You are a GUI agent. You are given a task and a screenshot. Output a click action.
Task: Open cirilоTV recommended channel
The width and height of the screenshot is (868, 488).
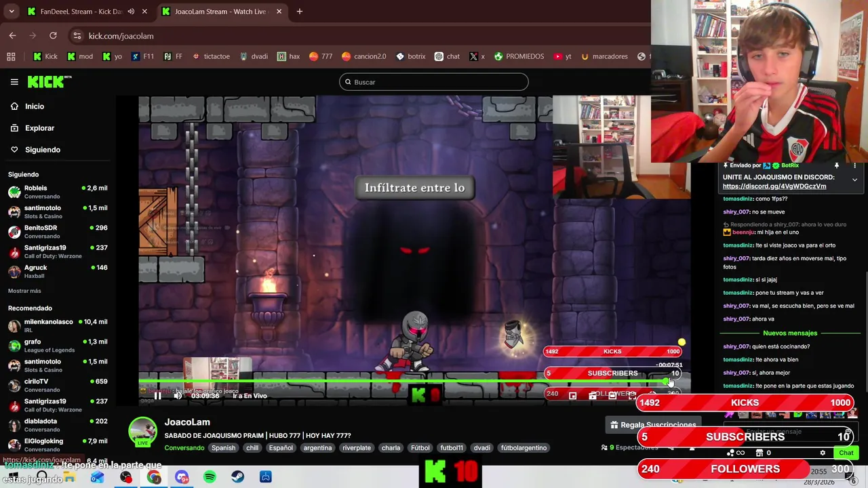(58, 385)
